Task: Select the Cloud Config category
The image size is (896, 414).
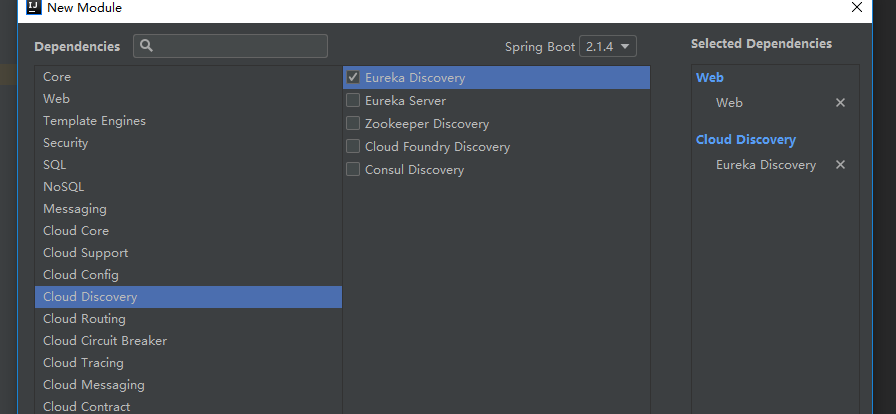Action: [188, 274]
